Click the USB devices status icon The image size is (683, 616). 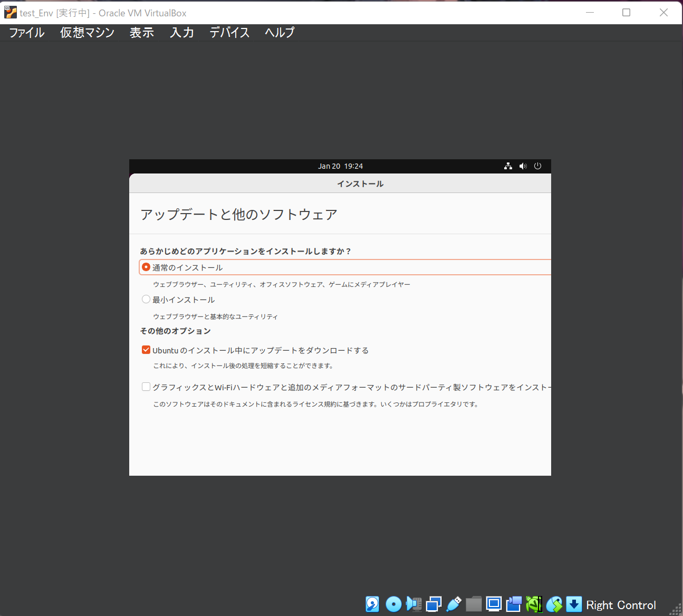(x=454, y=604)
